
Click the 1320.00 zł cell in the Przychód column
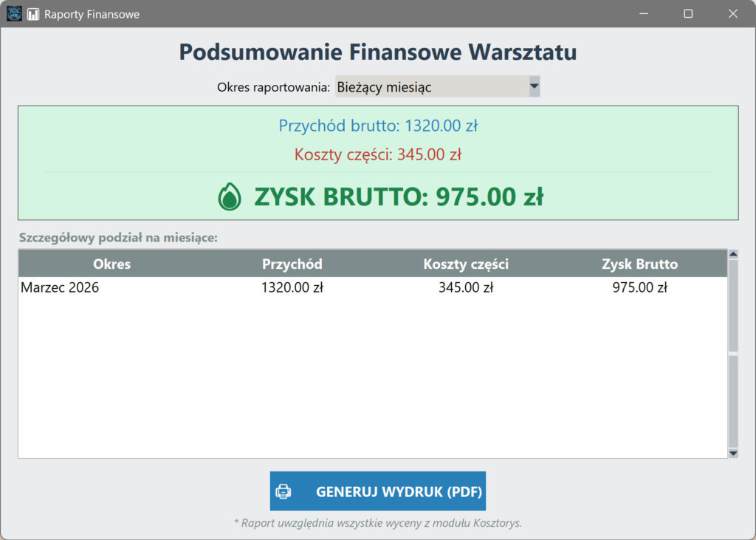[x=292, y=288]
